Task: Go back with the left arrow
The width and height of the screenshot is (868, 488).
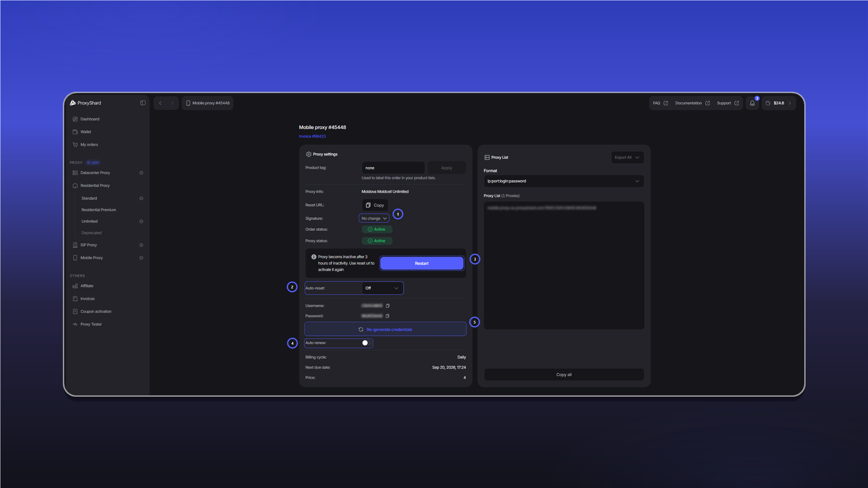Action: pyautogui.click(x=160, y=103)
